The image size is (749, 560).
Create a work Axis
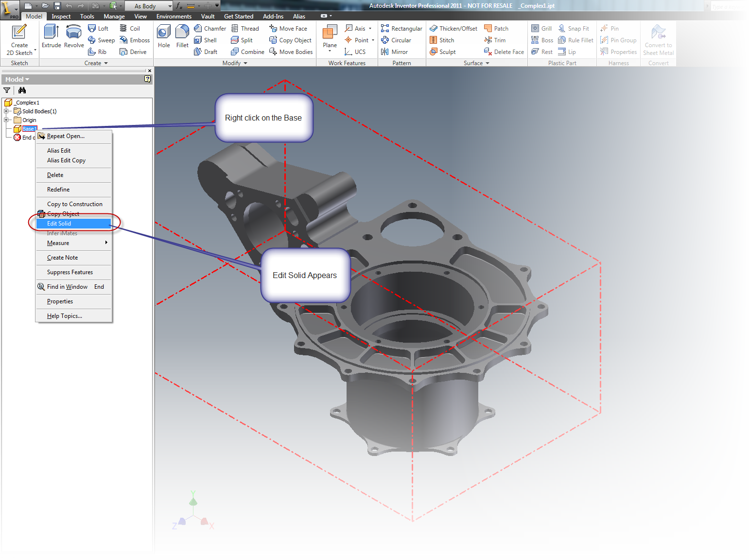355,29
